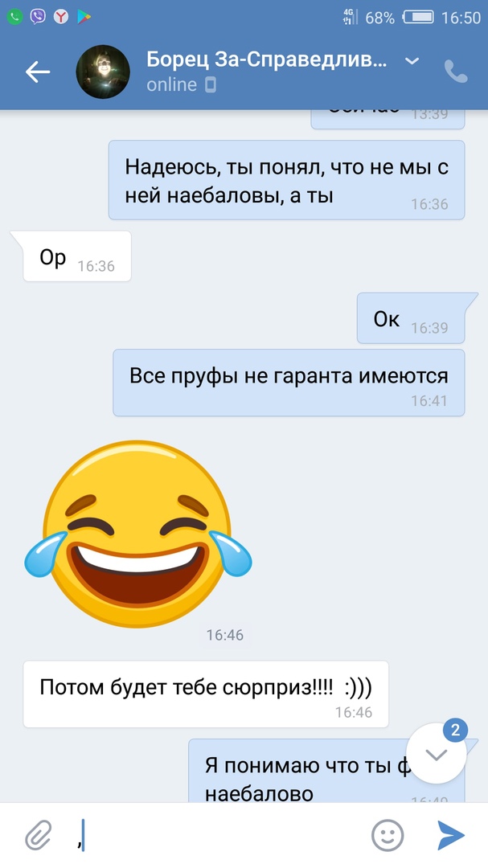Tap the green phone call notification icon
Viewport: 488px width, 868px height.
(x=14, y=17)
